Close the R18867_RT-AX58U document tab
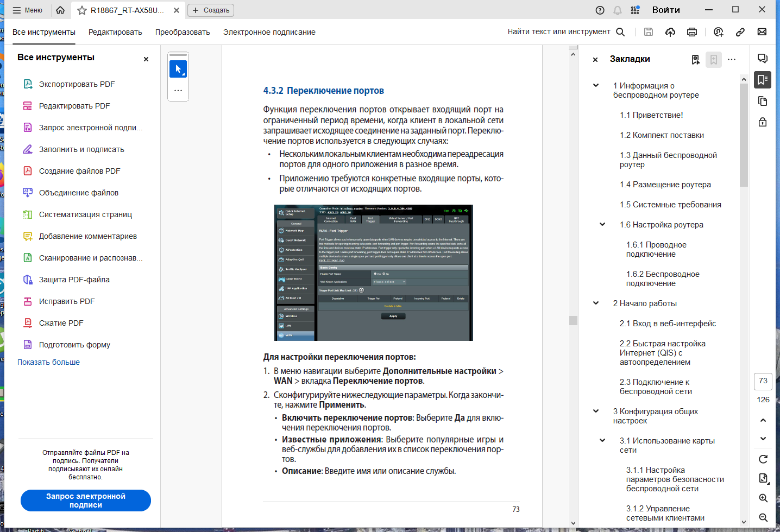Screen dimensions: 780x532 [x=177, y=10]
